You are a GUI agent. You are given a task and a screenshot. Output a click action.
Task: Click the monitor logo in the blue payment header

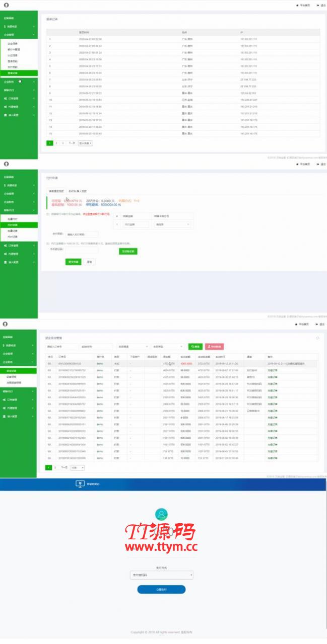click(x=79, y=484)
